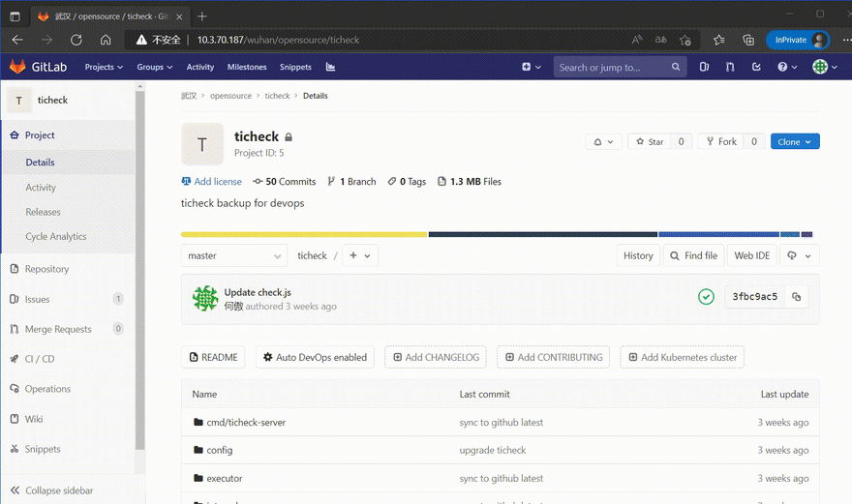This screenshot has height=504, width=852.
Task: View the 0 Tags link
Action: tap(407, 182)
